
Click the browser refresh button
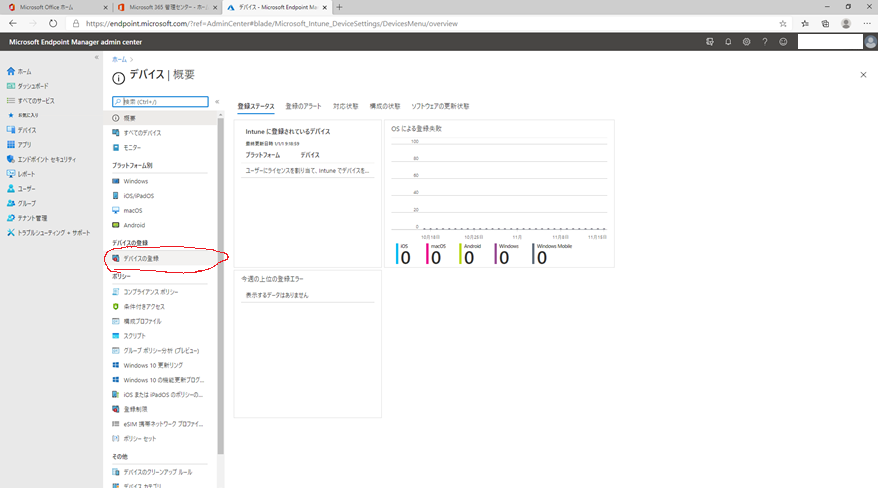(x=53, y=24)
